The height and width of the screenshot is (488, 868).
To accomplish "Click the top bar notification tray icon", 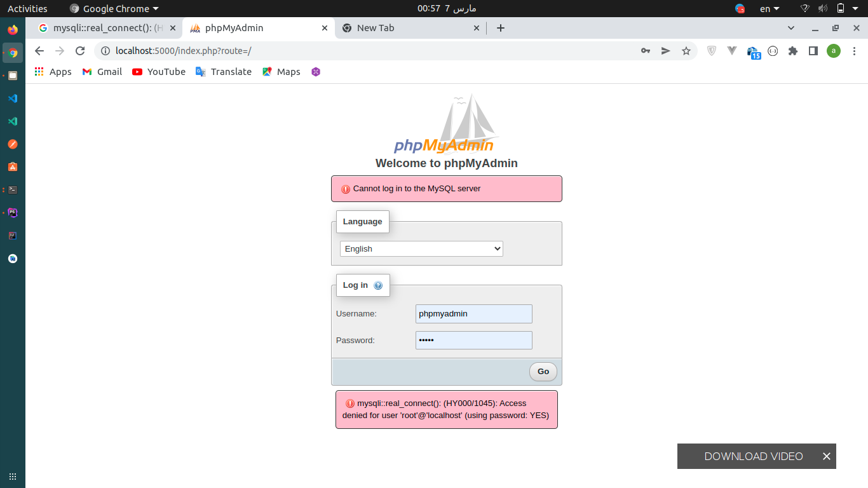I will click(x=740, y=8).
